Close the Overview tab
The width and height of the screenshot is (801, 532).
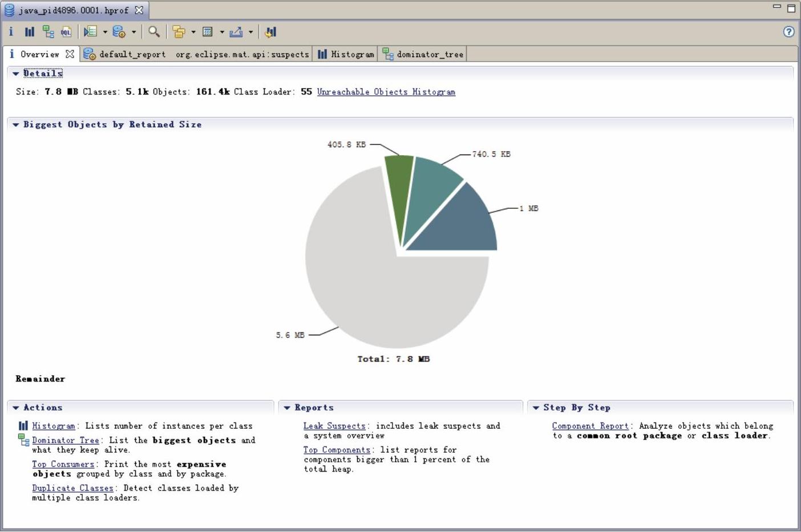point(70,54)
